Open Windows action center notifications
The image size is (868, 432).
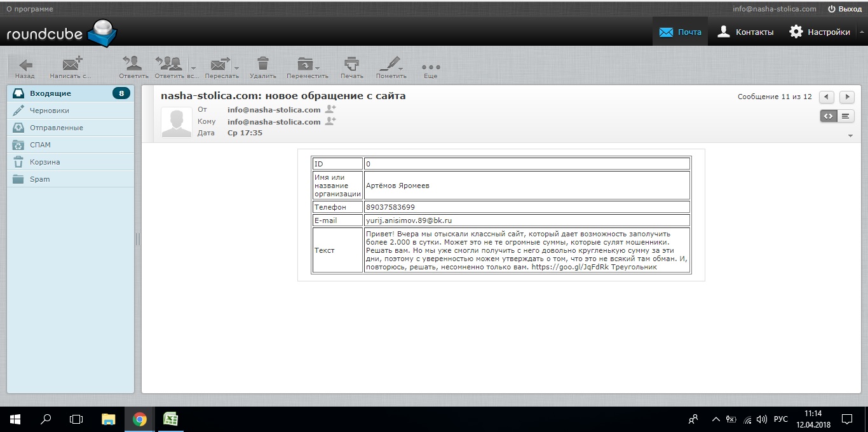847,419
